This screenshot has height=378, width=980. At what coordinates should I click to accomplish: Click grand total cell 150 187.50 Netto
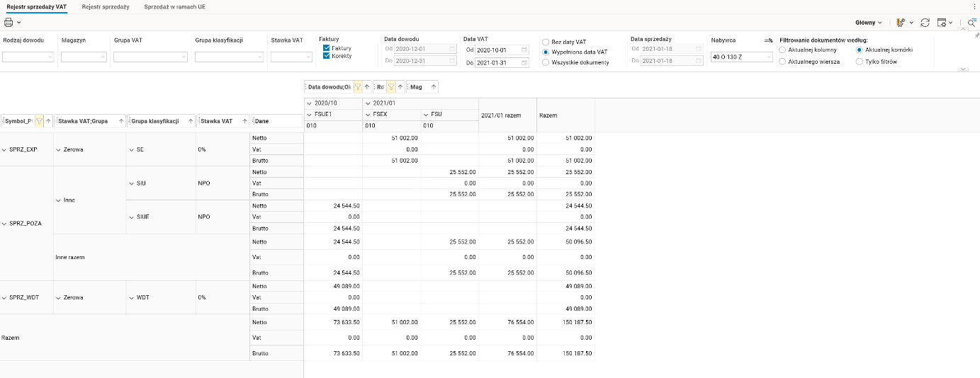click(565, 322)
